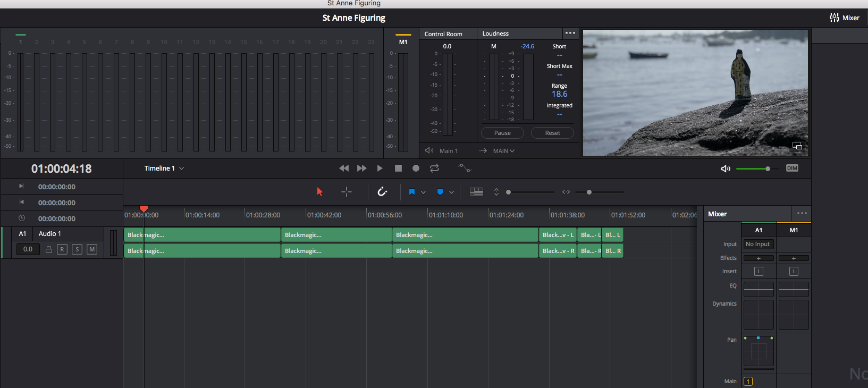The width and height of the screenshot is (868, 388).
Task: Reset the loudness meter
Action: click(x=552, y=133)
